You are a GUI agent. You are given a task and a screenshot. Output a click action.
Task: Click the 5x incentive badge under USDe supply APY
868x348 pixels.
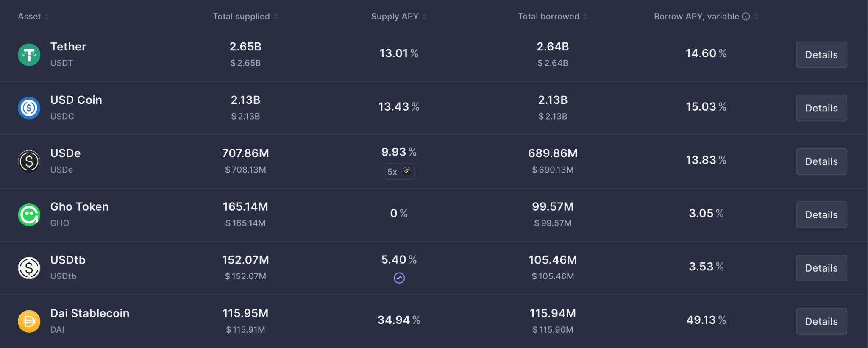[x=399, y=172]
